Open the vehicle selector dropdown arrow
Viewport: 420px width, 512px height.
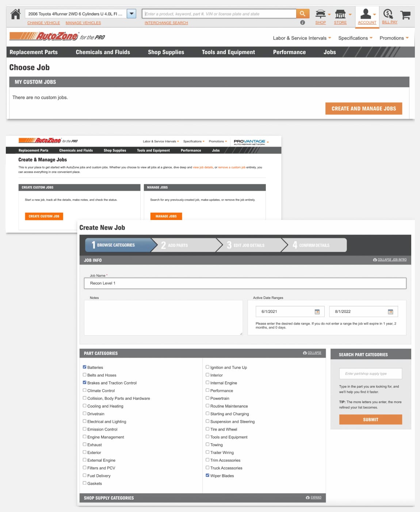tap(131, 14)
